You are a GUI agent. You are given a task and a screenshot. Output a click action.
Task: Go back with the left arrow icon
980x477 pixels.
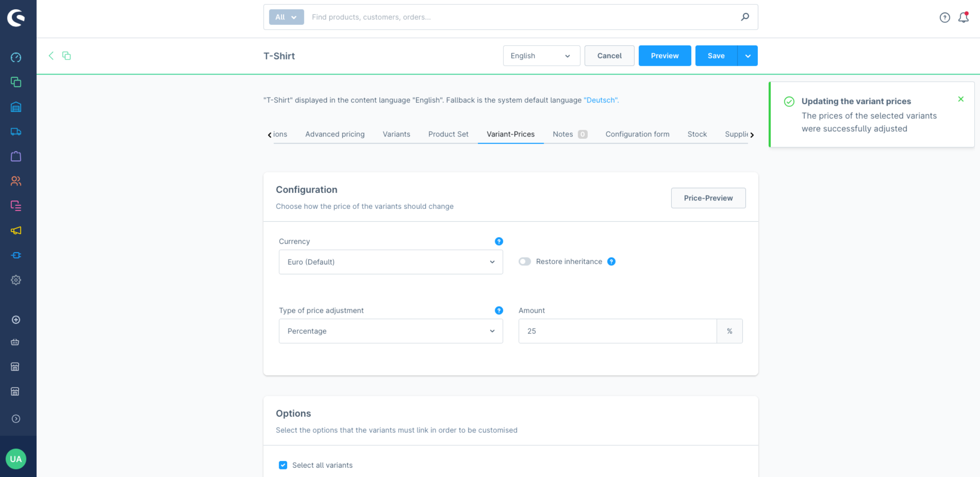pos(51,56)
